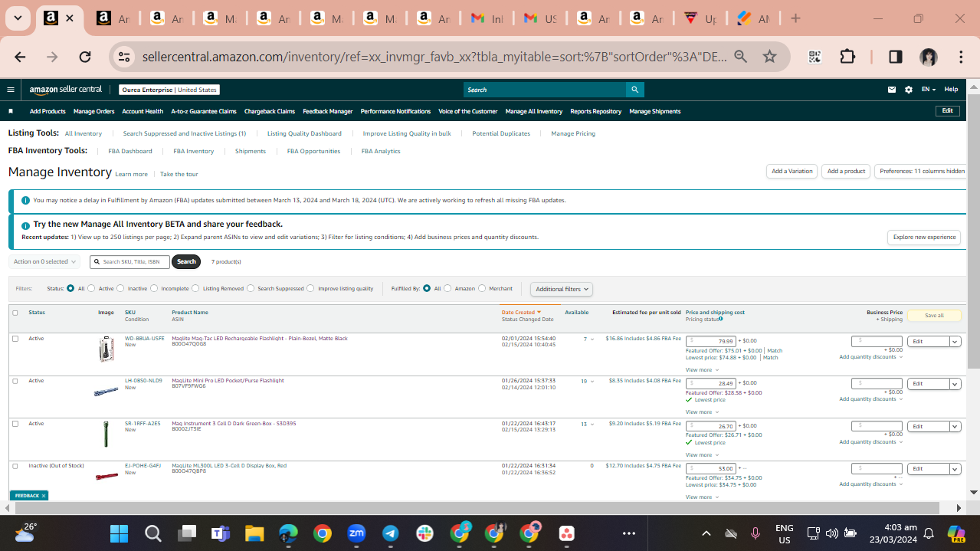Open the EN language dropdown
This screenshot has width=980, height=551.
[928, 90]
